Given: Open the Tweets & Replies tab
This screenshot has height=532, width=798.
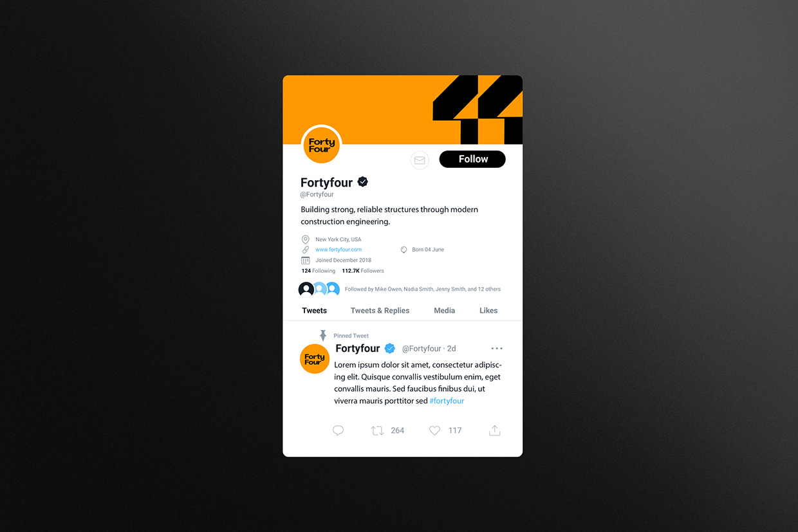Looking at the screenshot, I should pos(380,310).
